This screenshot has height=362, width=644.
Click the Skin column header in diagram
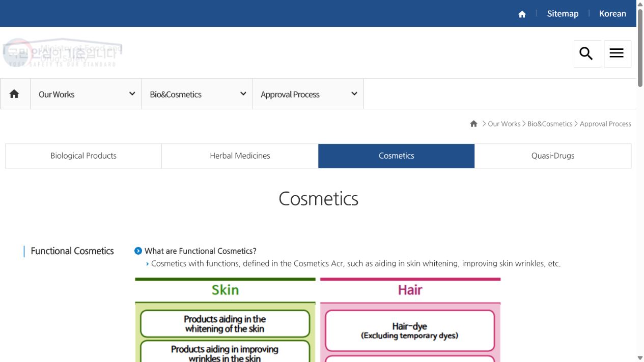coord(225,290)
